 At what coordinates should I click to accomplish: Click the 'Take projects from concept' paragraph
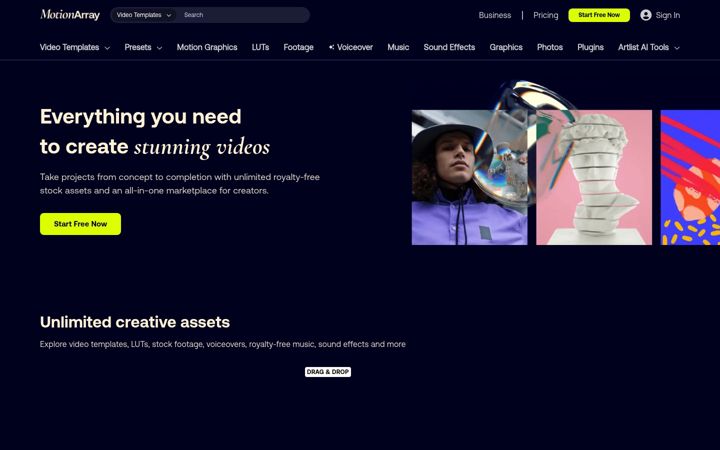[180, 184]
